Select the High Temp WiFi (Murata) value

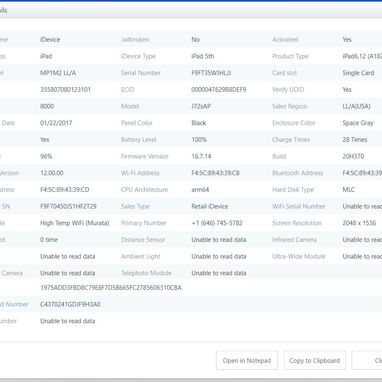[x=75, y=223]
